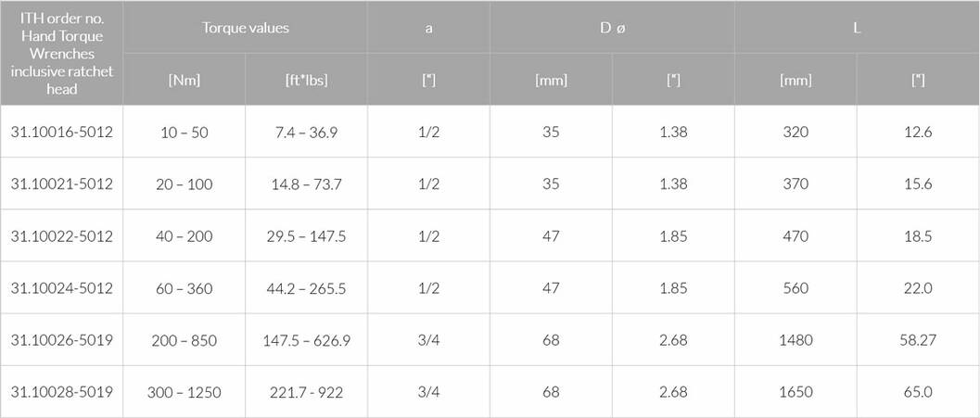The width and height of the screenshot is (980, 418).
Task: Click the D ø column header
Action: [x=613, y=28]
